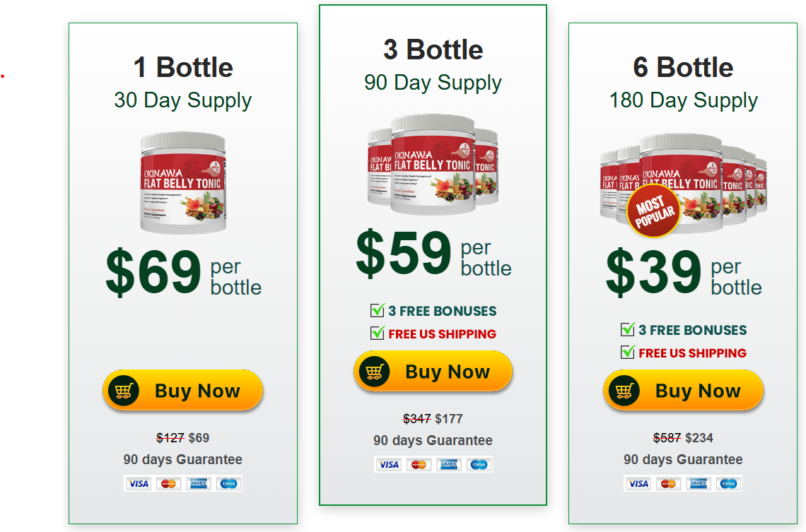
Task: Buy the 3 Bottle 90 Day Supply
Action: [x=433, y=372]
